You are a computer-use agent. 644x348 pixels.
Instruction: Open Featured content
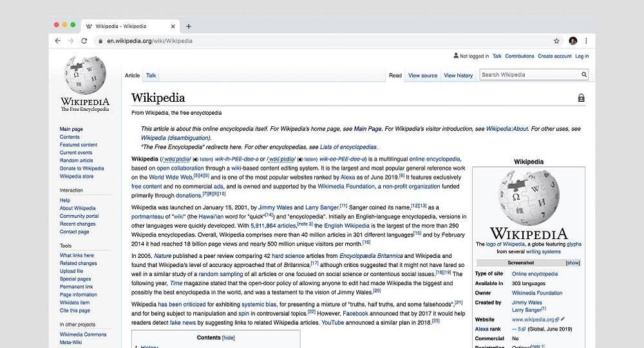pyautogui.click(x=79, y=144)
